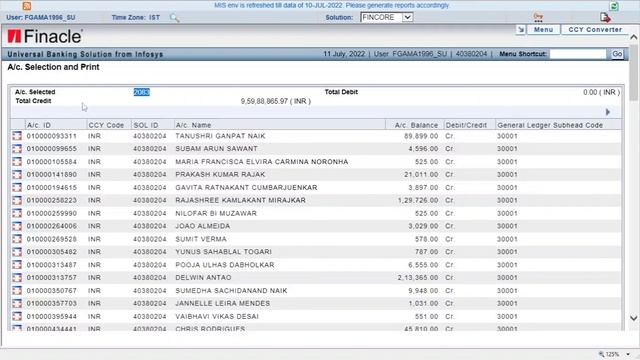Select account ID 010000093311

[x=51, y=136]
